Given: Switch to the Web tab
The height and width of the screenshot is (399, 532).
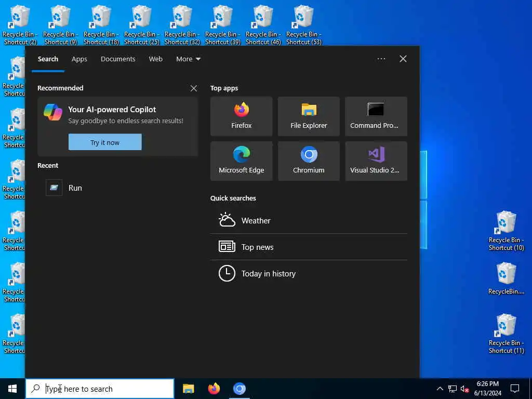Looking at the screenshot, I should point(155,59).
